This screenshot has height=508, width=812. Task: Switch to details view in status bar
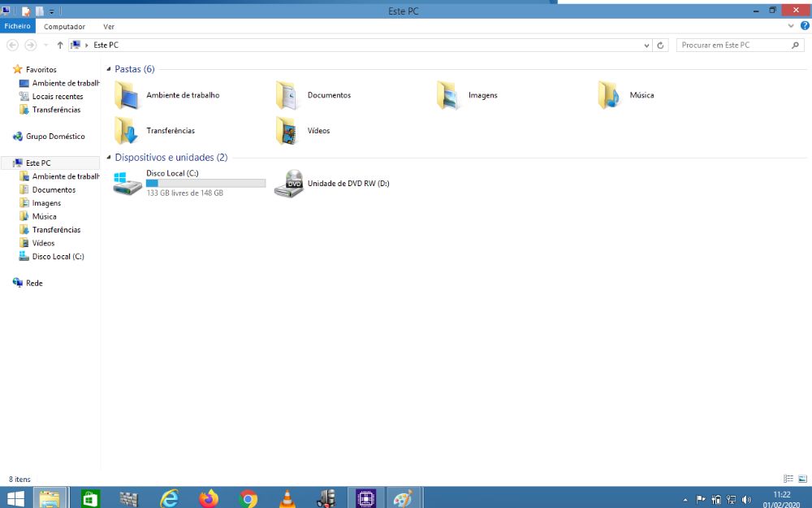point(788,479)
